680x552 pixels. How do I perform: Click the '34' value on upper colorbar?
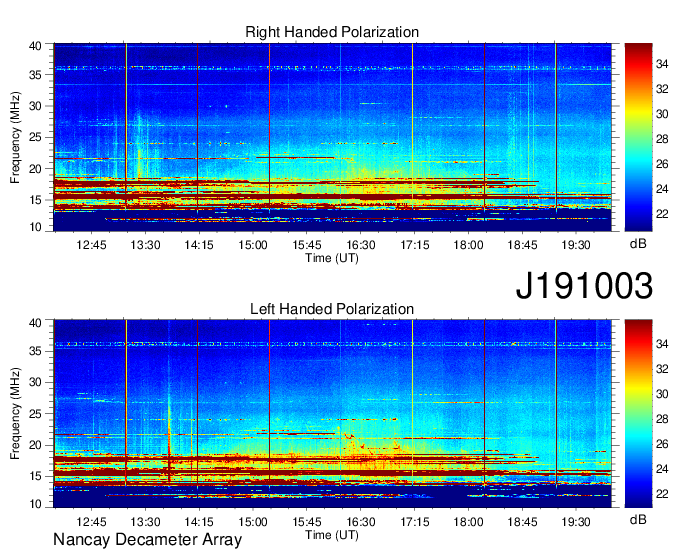662,64
